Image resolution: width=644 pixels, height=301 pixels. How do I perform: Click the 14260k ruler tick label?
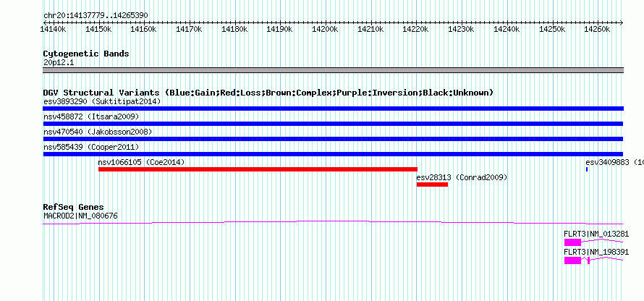pyautogui.click(x=597, y=29)
